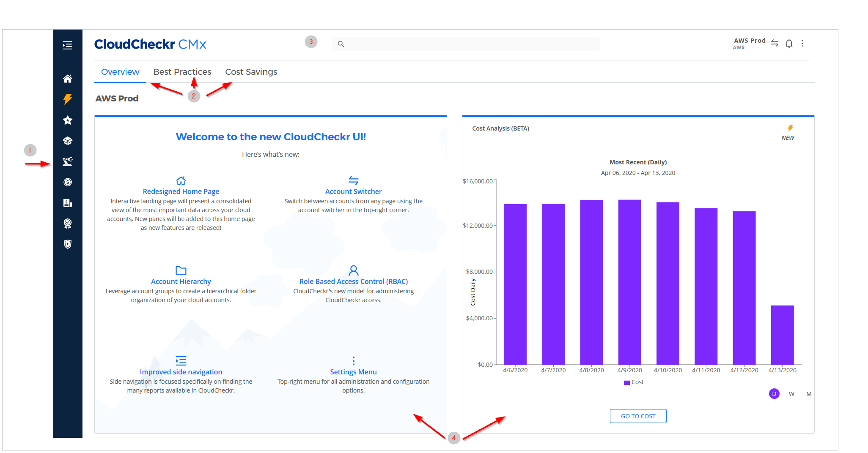868x453 pixels.
Task: Open the Improved side navigation link
Action: pos(181,372)
